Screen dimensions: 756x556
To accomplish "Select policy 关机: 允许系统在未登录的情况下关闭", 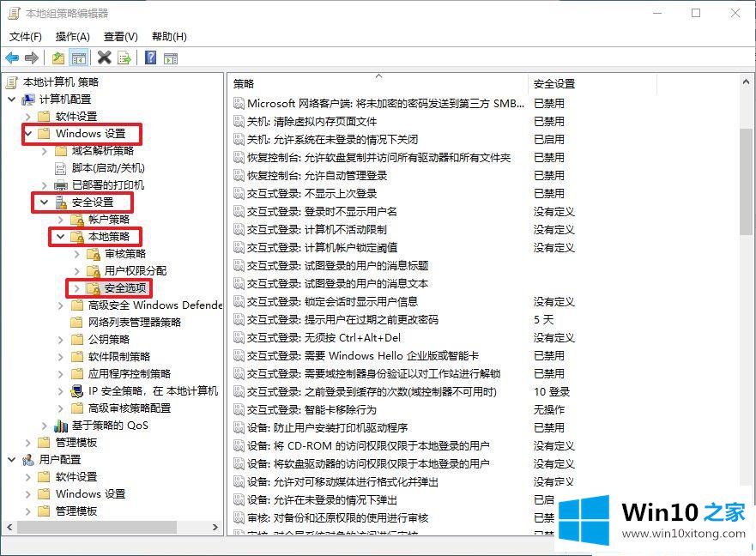I will pos(332,139).
